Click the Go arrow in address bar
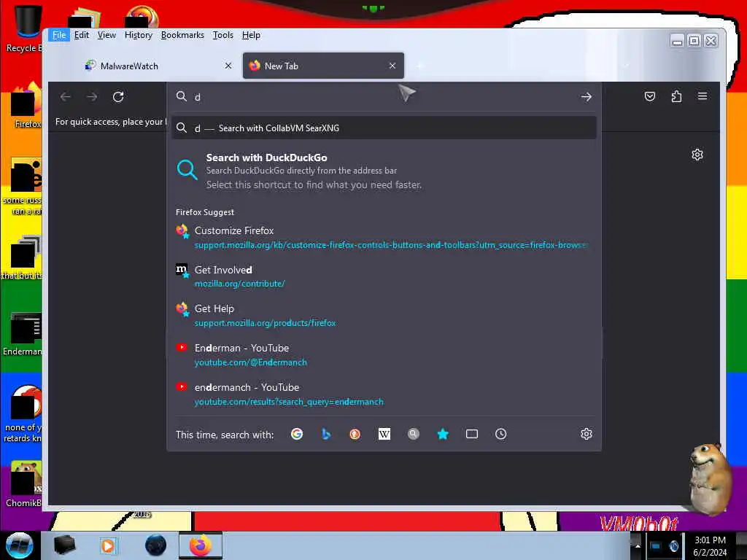The image size is (747, 560). (x=586, y=97)
